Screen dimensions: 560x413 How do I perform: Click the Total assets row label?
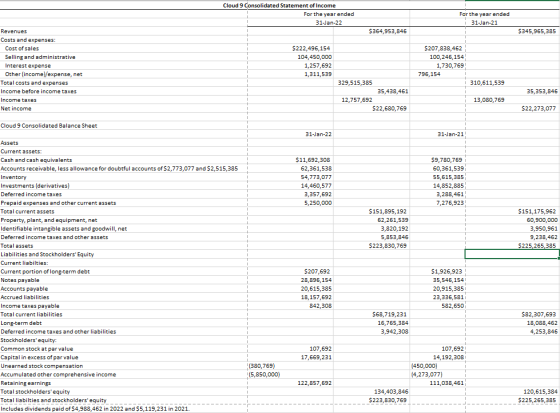[x=17, y=246]
